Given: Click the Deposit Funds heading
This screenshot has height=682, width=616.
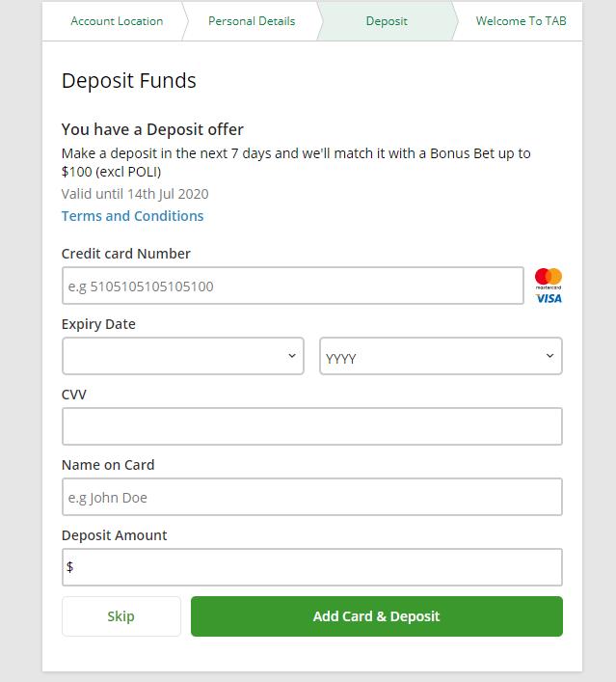Looking at the screenshot, I should [129, 81].
